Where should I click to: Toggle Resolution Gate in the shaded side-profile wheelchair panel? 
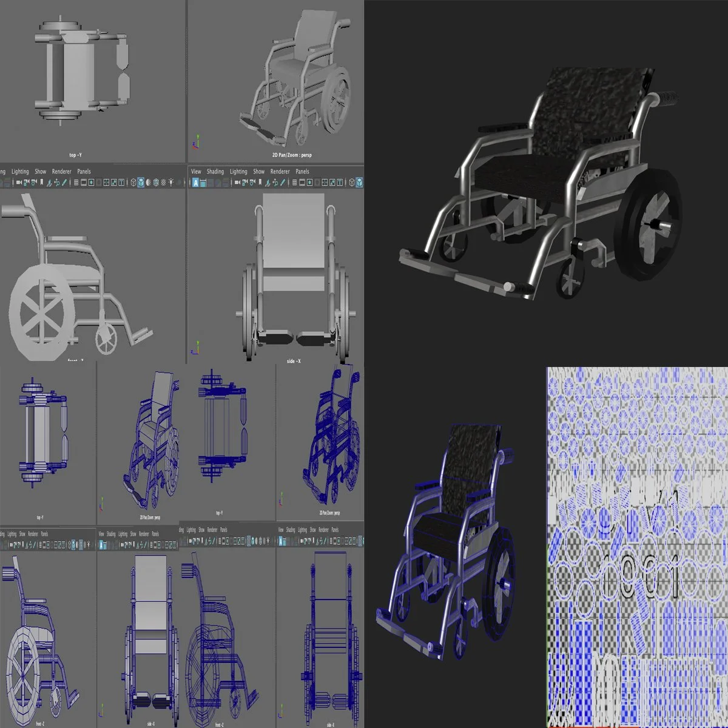[x=91, y=183]
